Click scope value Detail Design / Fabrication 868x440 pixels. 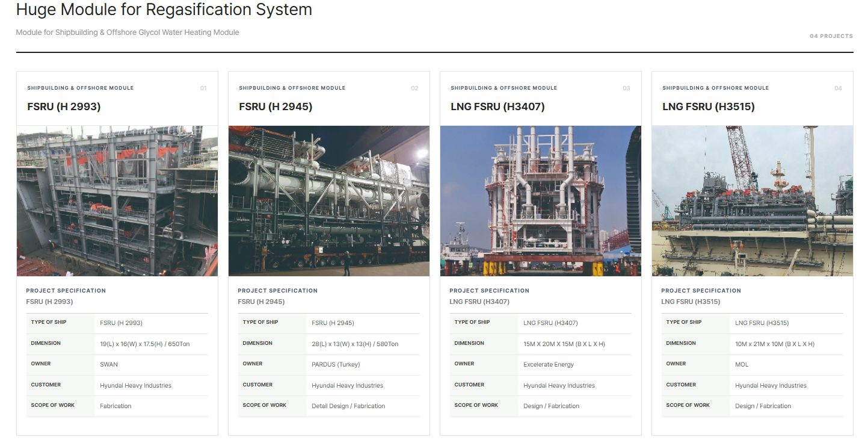[x=348, y=406]
